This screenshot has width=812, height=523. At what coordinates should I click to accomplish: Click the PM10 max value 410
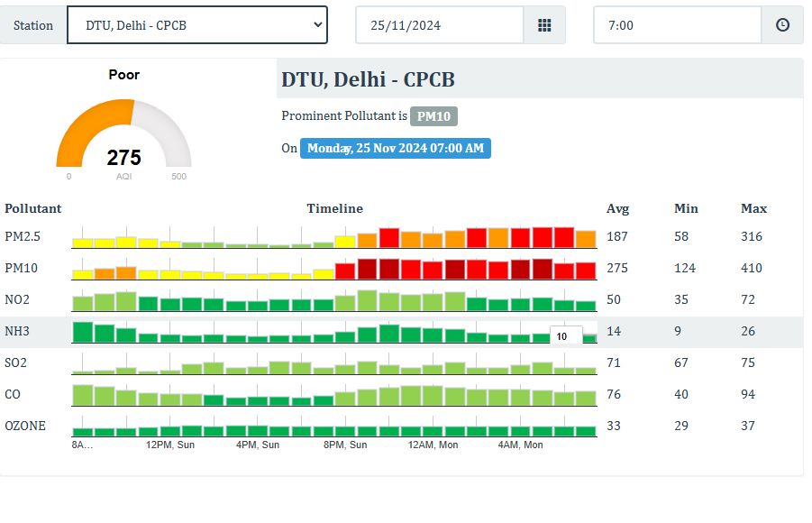pos(752,268)
